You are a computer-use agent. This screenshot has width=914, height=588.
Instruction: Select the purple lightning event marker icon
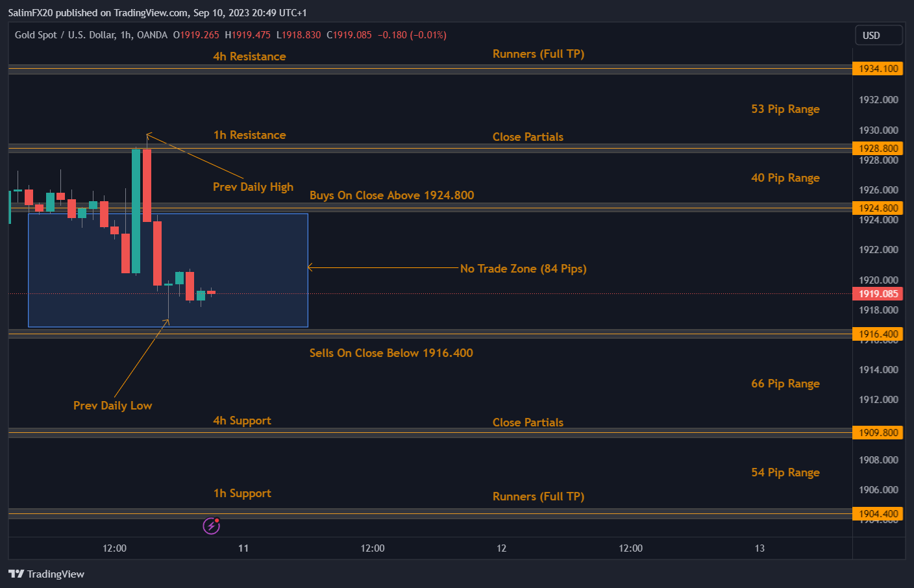click(210, 526)
